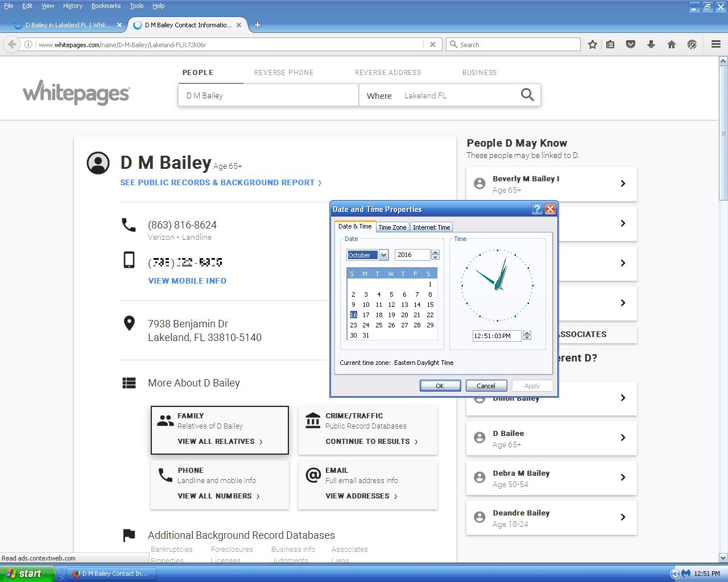Screen dimensions: 728x582
Task: Click the Whitepages search magnifier icon
Action: (x=527, y=95)
